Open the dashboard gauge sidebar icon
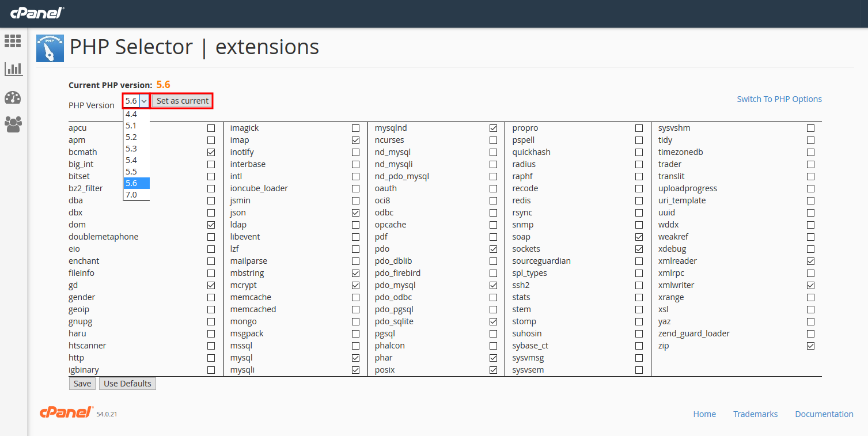The height and width of the screenshot is (436, 868). 13,97
